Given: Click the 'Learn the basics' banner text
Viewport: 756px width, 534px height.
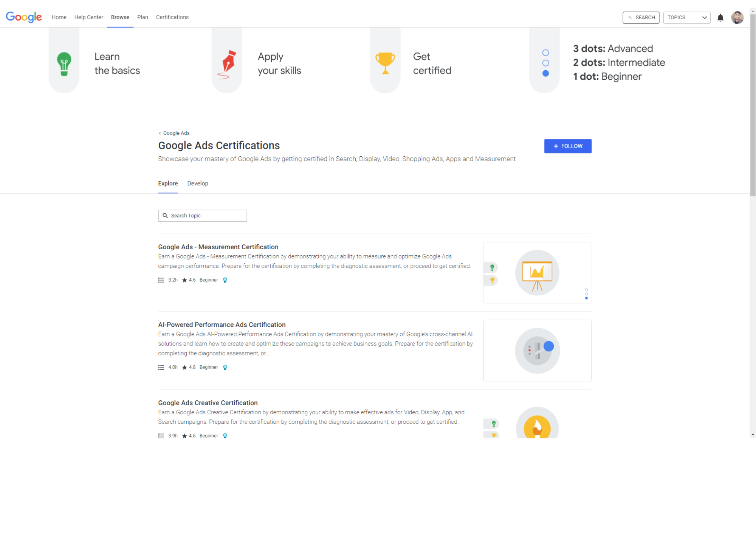Looking at the screenshot, I should (117, 63).
